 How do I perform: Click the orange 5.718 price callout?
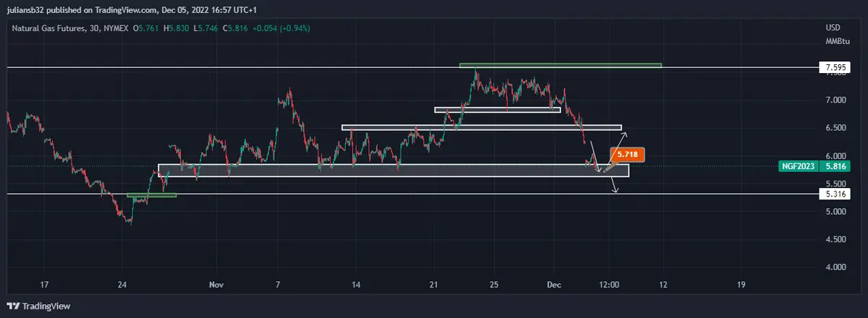click(x=627, y=154)
